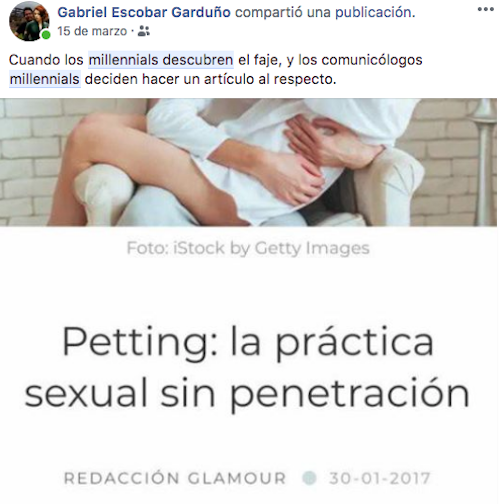Open Gabriel Escobar Garduño's profile name link
Screen dimensions: 500x504
(x=144, y=12)
